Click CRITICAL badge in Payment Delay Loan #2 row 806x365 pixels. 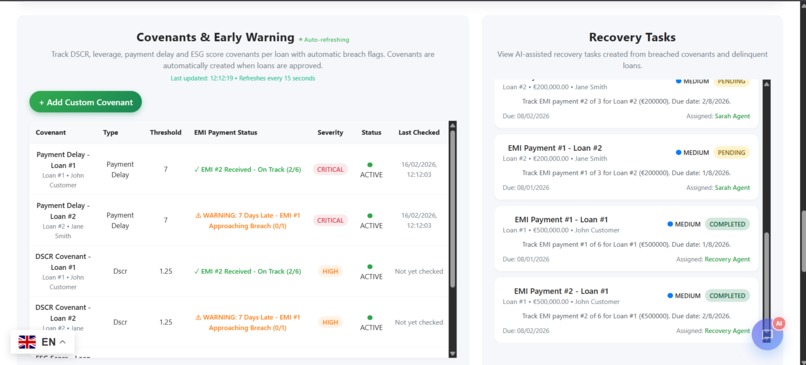point(331,220)
